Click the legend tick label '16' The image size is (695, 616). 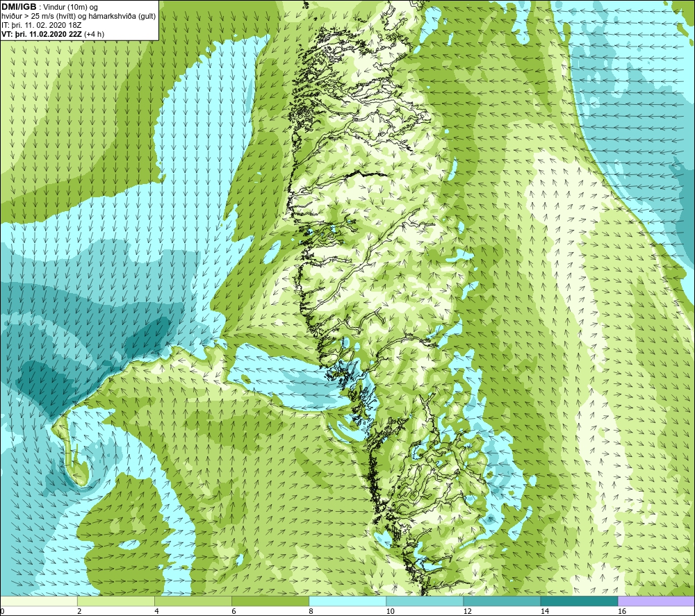tap(621, 612)
